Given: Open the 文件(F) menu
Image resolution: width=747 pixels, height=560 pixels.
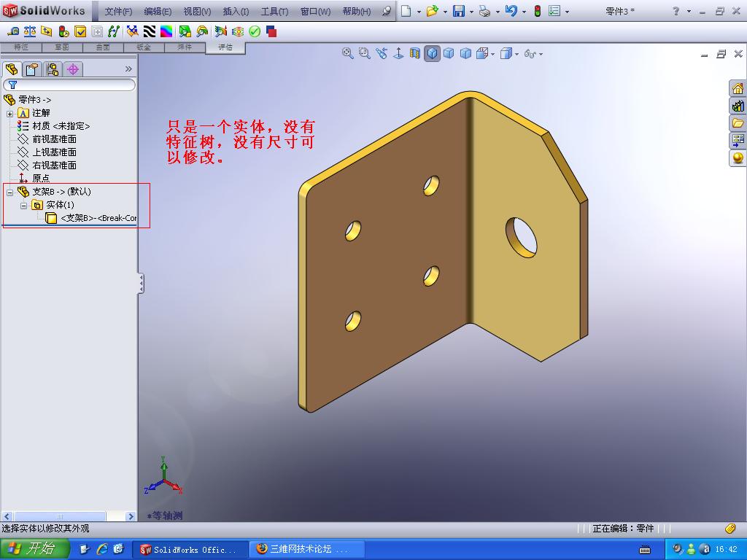Looking at the screenshot, I should coord(118,12).
